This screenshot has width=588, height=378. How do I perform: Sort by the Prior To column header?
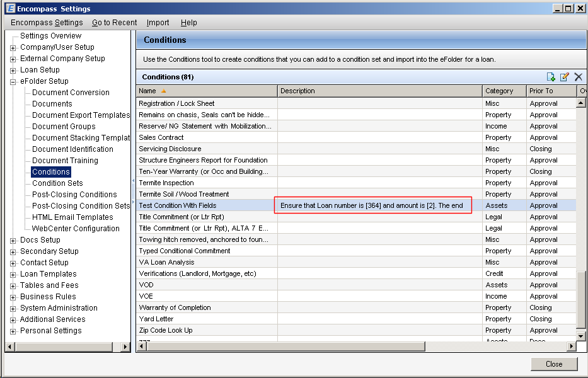coord(551,91)
